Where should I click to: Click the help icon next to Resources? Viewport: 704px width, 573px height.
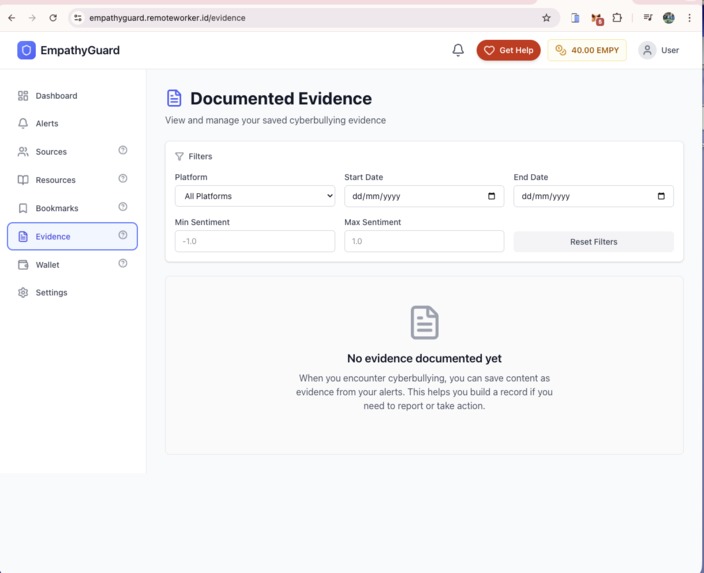point(123,178)
